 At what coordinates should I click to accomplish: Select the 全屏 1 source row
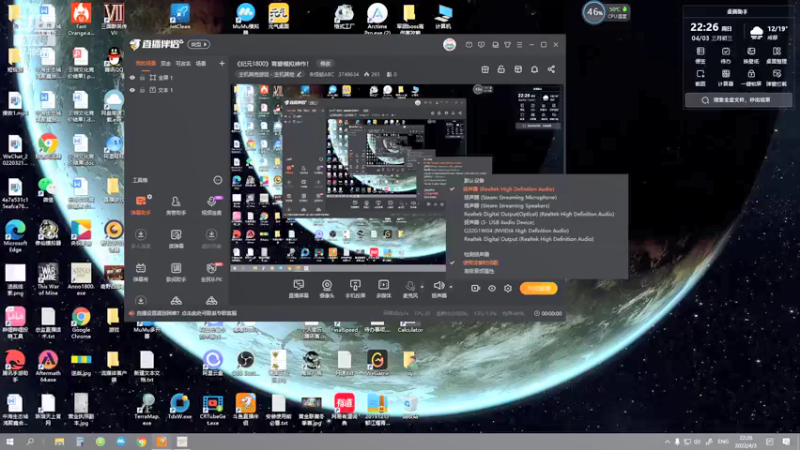coord(177,78)
